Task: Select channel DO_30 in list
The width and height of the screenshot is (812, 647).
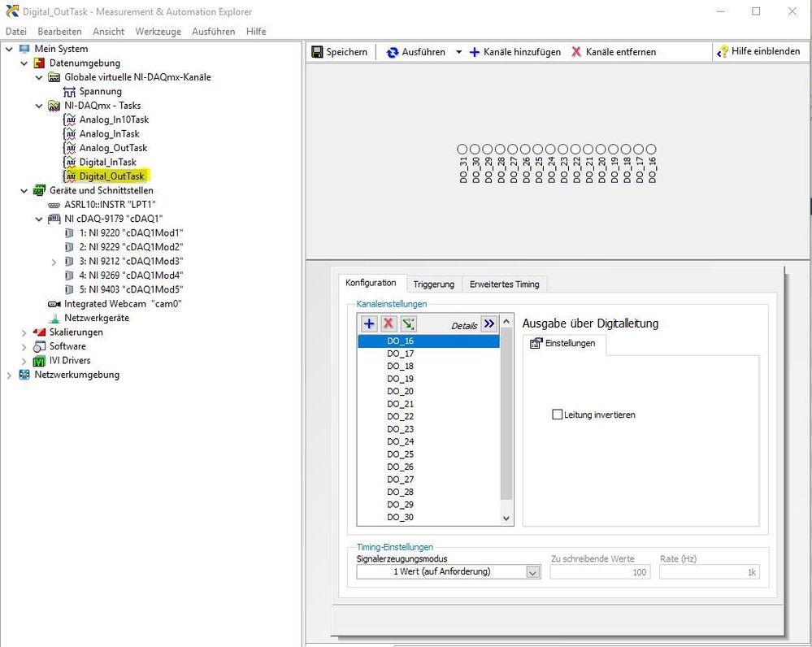Action: click(x=429, y=517)
